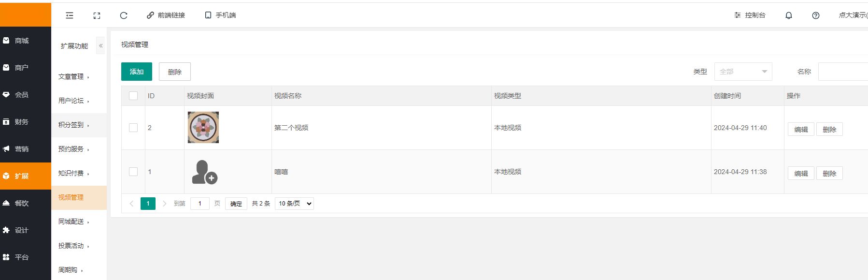The height and width of the screenshot is (280, 868).
Task: Select 商城 in the left navigation
Action: pos(22,41)
